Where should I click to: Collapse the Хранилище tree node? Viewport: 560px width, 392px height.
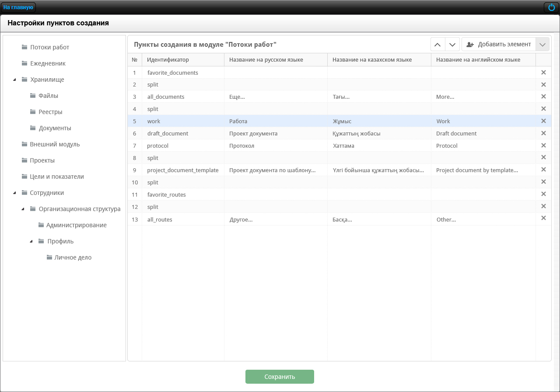(14, 80)
